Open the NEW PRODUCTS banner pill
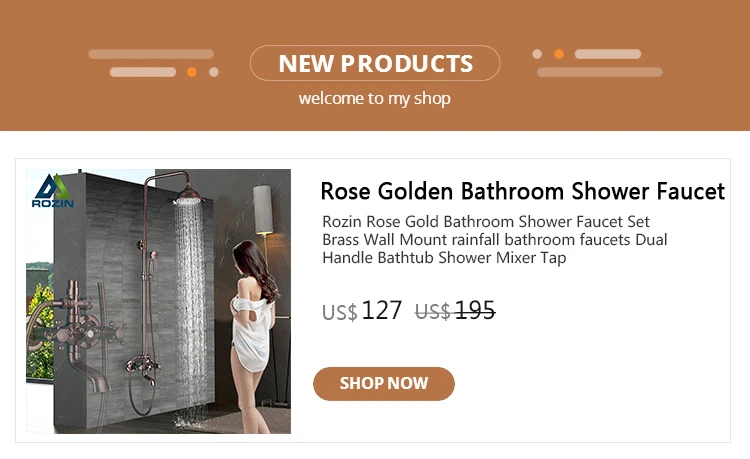Screen dimensions: 750x459 click(375, 63)
